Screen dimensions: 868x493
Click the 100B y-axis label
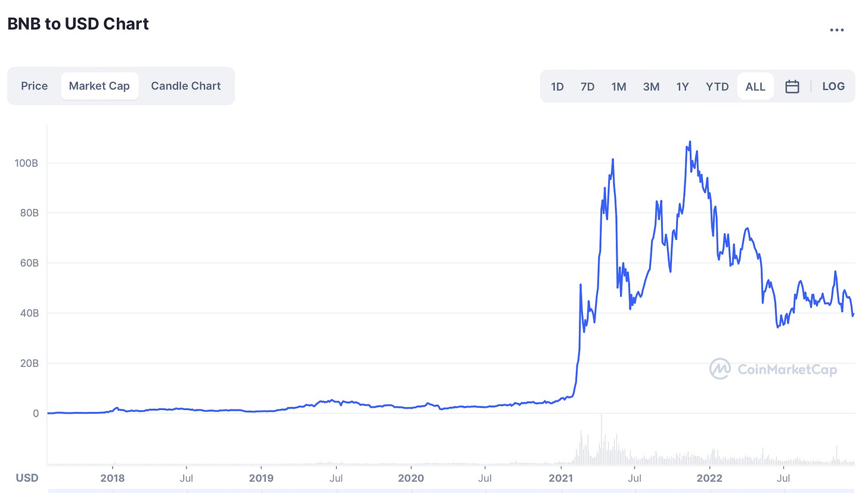click(27, 163)
